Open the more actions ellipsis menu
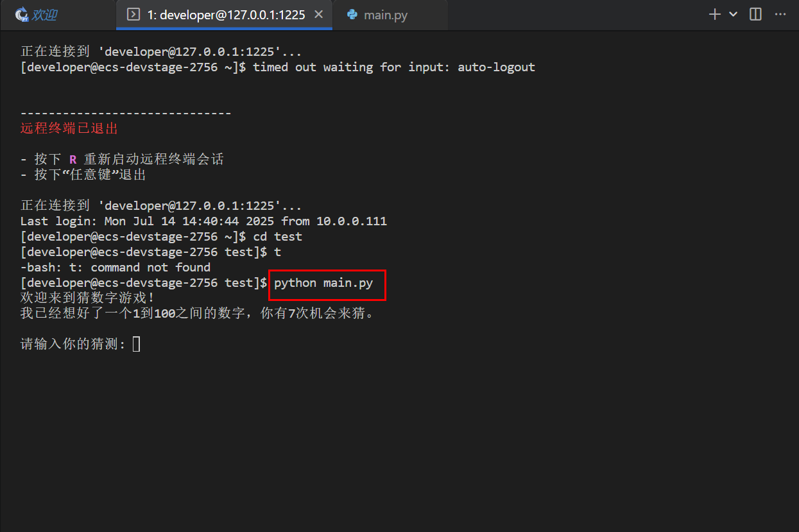This screenshot has width=799, height=532. (x=780, y=15)
